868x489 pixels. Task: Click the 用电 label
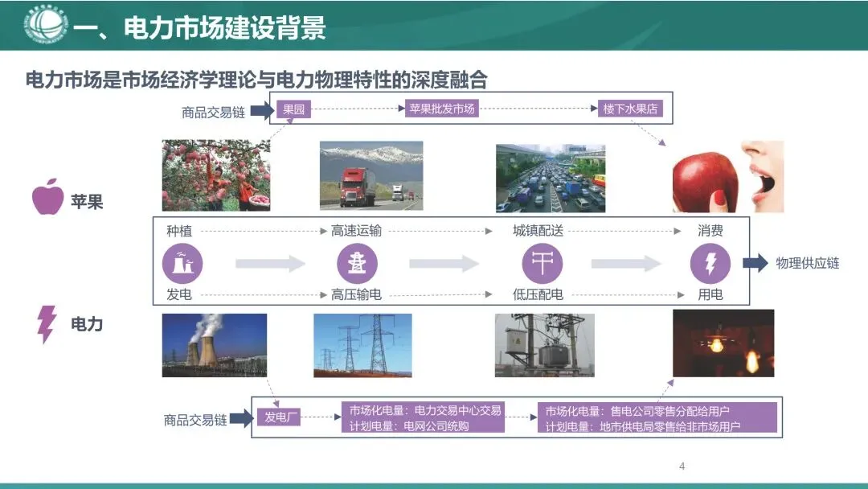point(710,294)
